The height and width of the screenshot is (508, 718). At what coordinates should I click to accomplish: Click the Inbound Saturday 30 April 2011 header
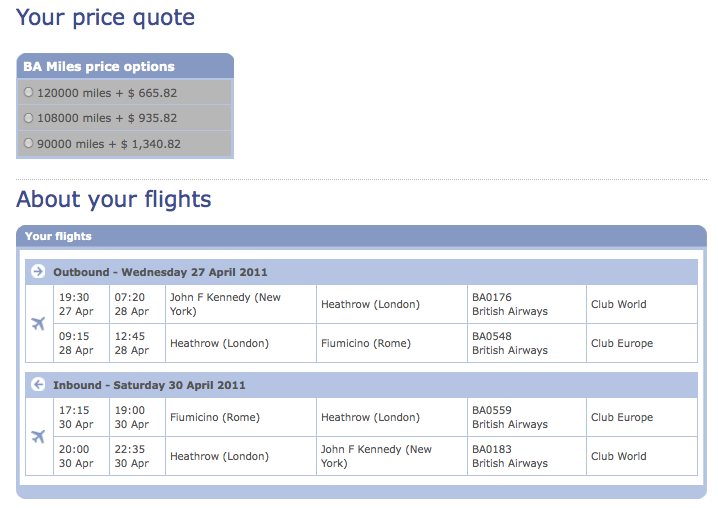pos(361,385)
